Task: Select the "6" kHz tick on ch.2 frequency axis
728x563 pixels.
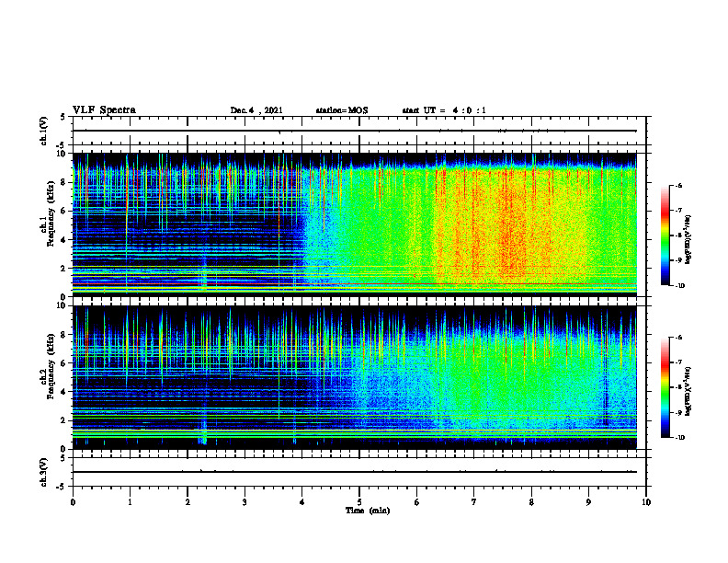Action: 63,363
